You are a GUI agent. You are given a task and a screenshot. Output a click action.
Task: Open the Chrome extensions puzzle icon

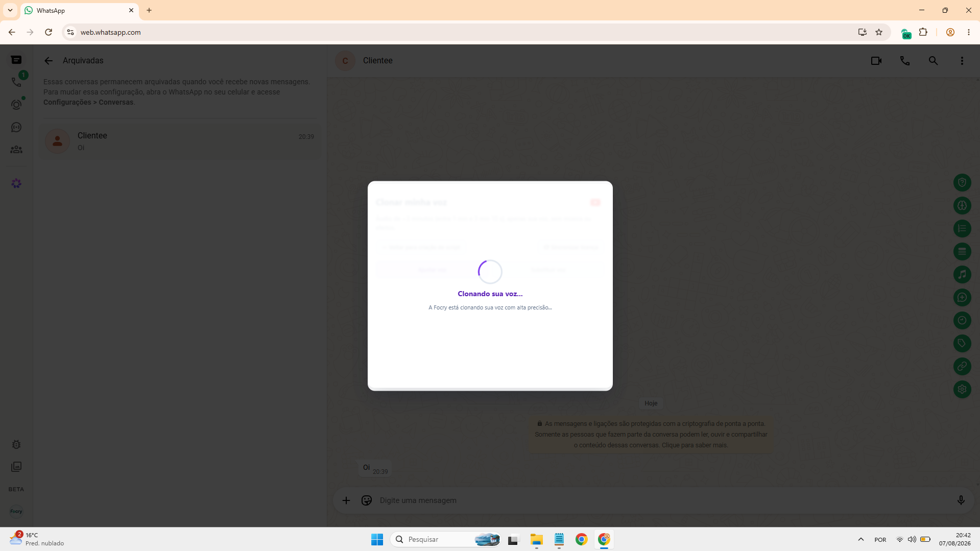pyautogui.click(x=923, y=32)
